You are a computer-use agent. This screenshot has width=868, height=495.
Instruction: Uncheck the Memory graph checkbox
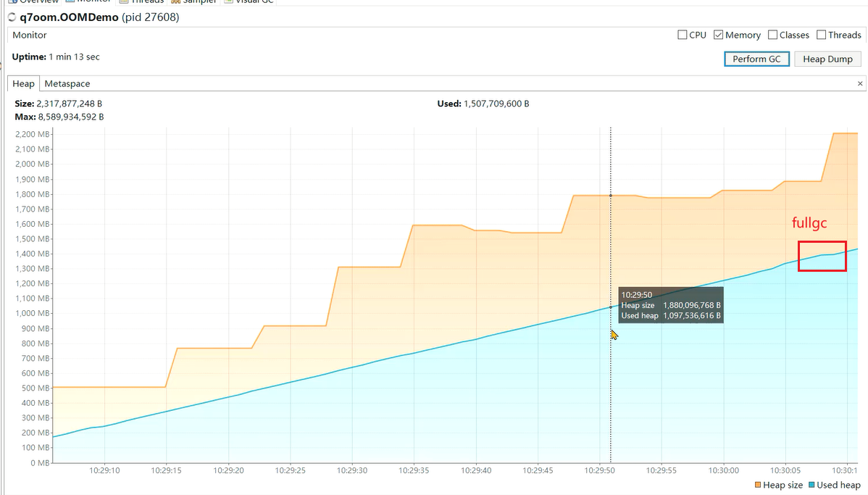[719, 35]
